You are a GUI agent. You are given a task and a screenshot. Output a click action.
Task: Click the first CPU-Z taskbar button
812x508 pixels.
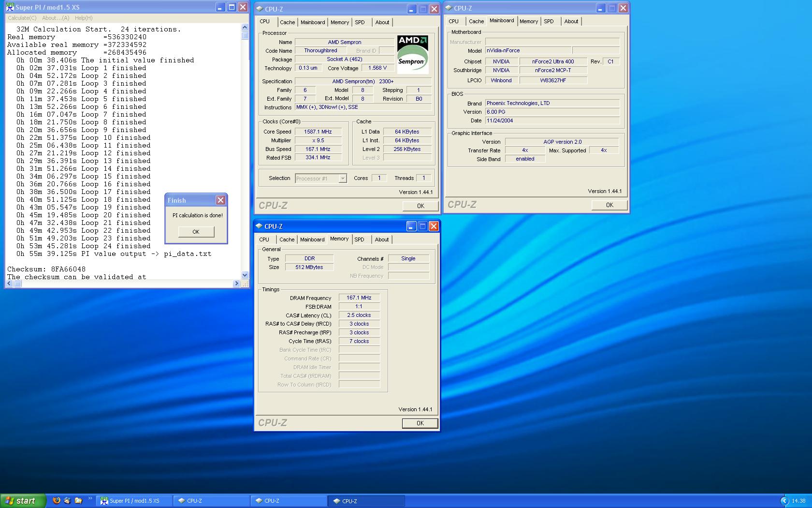[211, 501]
